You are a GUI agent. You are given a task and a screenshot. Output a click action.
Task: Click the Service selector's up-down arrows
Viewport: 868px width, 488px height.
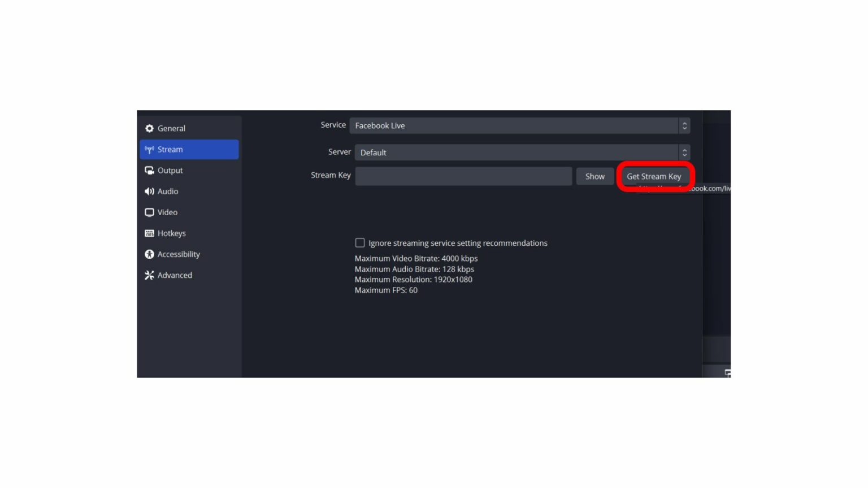pyautogui.click(x=684, y=125)
